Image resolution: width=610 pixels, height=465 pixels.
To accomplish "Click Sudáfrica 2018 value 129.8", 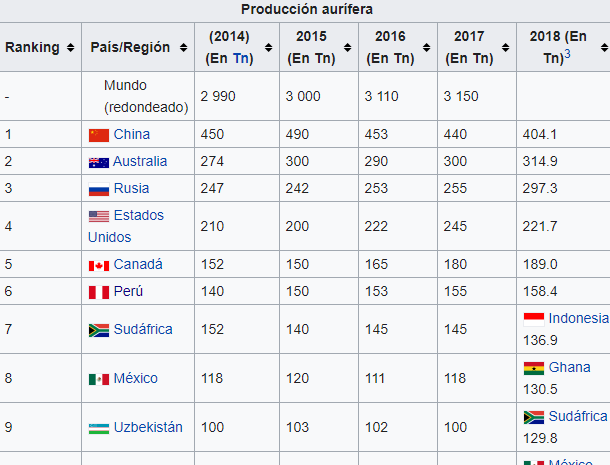I will (540, 439).
